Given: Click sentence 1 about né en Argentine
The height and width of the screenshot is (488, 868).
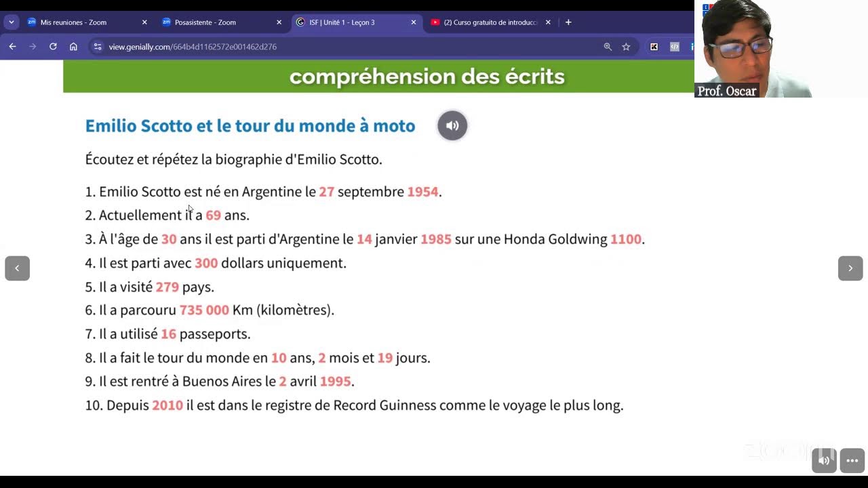Looking at the screenshot, I should (263, 192).
